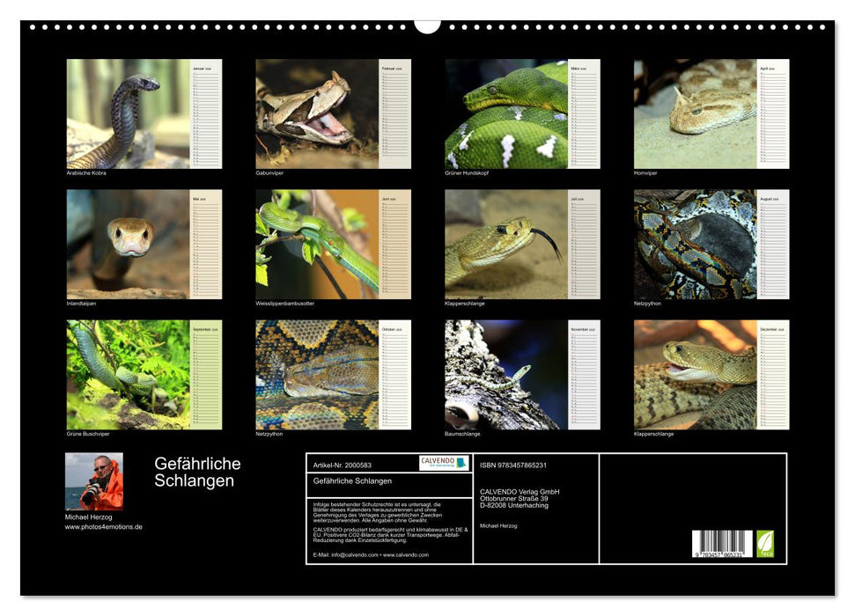Select the Grüner Hundskopf snake image

click(506, 114)
